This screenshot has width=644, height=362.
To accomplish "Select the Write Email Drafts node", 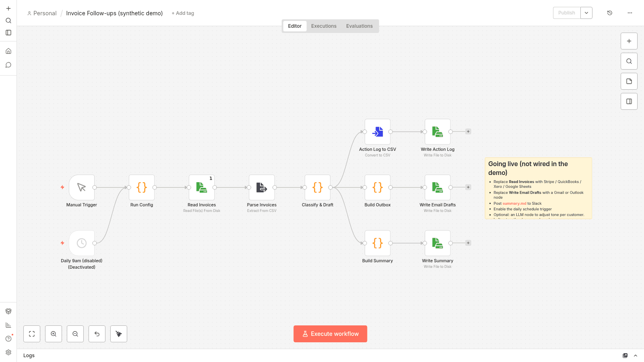I will pos(438,187).
